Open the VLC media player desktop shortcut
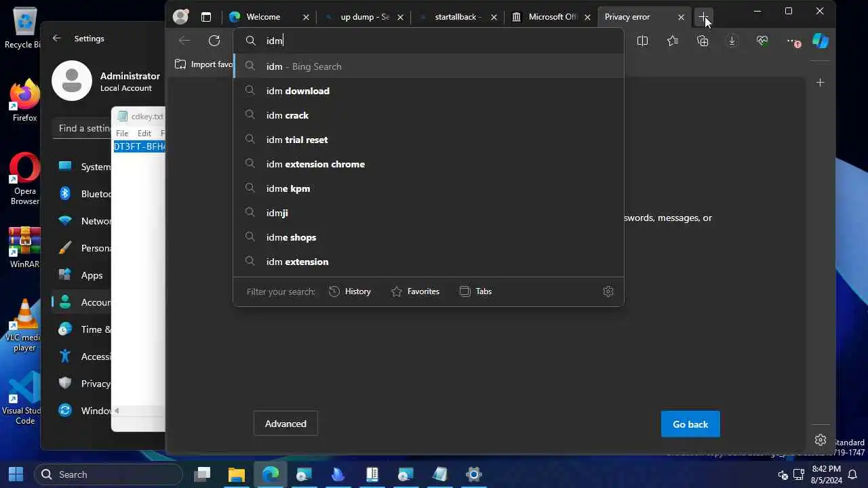Screen dimensions: 868x488 [24, 326]
